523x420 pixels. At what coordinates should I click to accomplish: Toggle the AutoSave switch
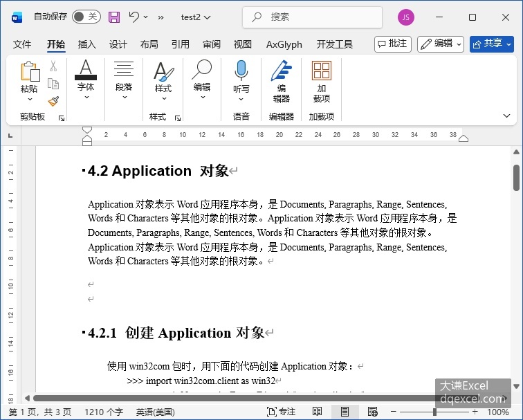pos(86,17)
